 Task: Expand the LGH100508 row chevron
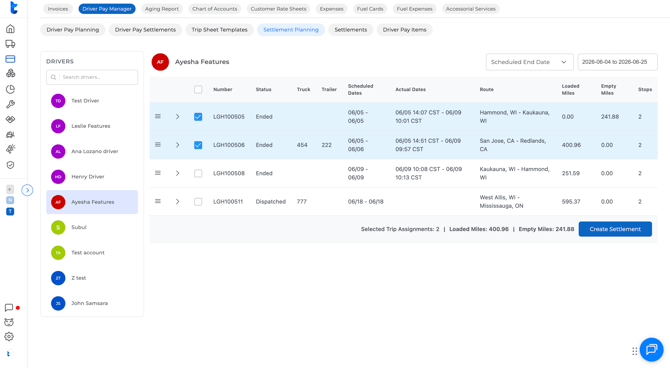(177, 173)
